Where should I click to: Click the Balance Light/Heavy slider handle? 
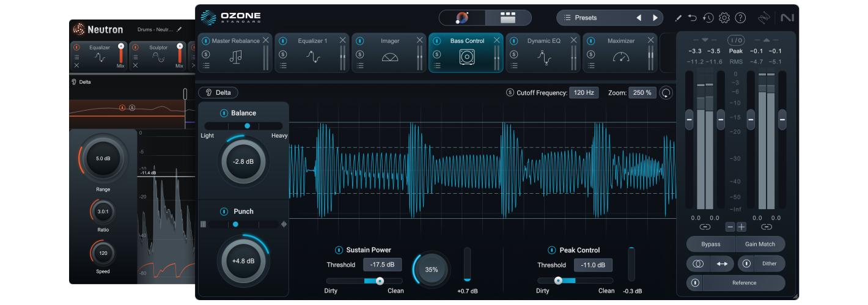coord(247,125)
